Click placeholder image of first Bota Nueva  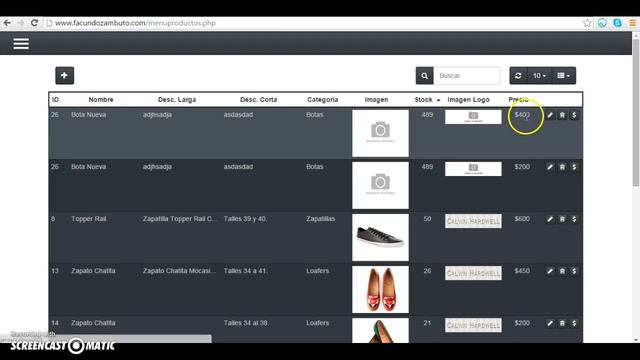[380, 133]
